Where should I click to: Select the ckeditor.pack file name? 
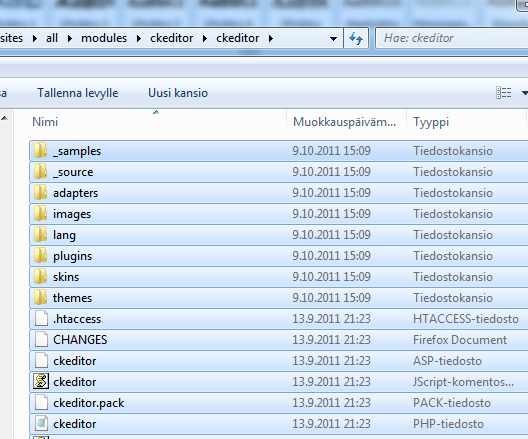click(x=89, y=403)
